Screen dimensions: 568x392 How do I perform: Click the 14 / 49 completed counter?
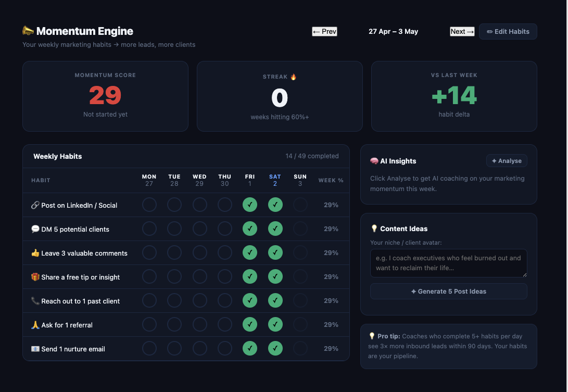[x=312, y=156]
